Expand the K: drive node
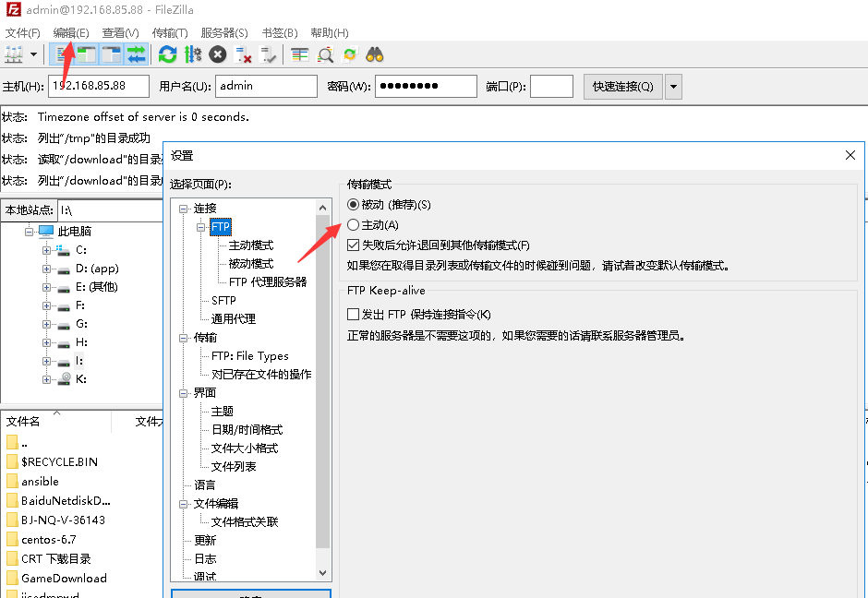The image size is (868, 598). (46, 380)
